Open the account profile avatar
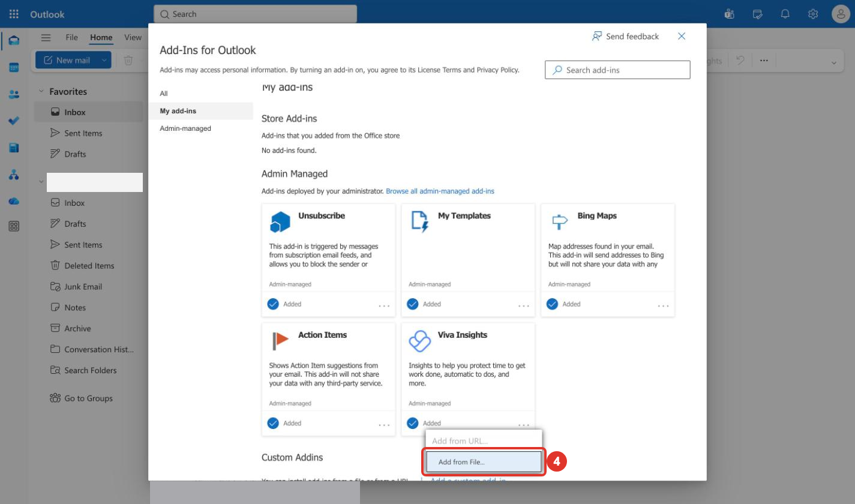 coord(841,14)
